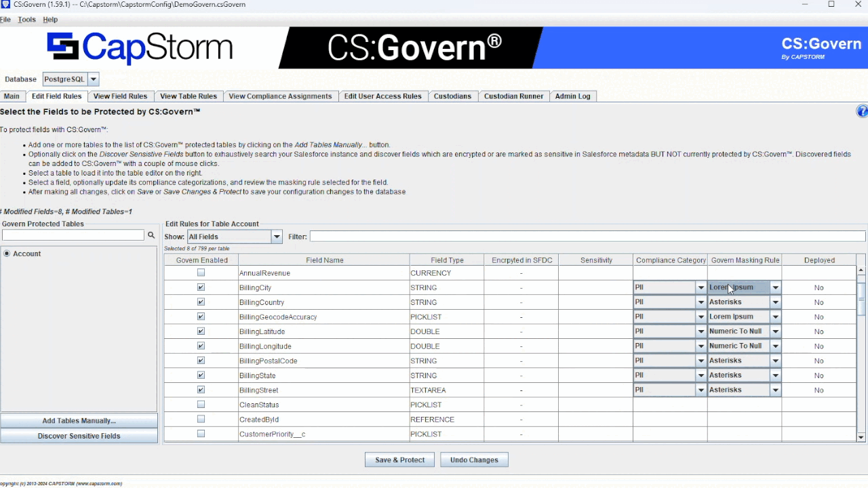Viewport: 868px width, 488px height.
Task: Click the CURRENCY field type cell
Action: [447, 273]
